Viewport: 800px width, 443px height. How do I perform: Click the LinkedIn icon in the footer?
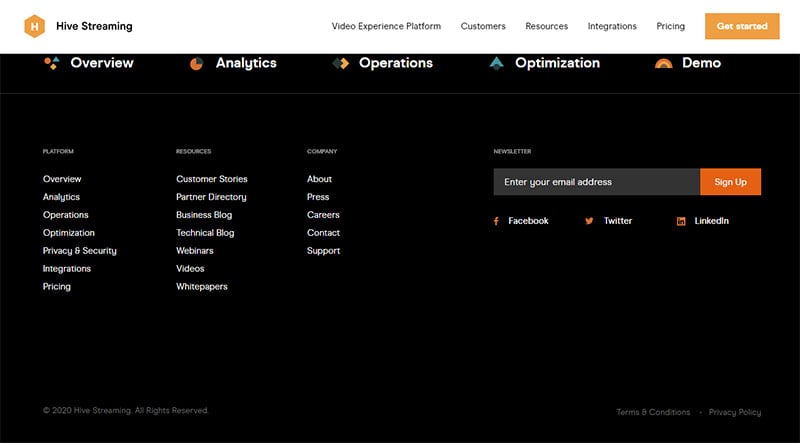681,221
